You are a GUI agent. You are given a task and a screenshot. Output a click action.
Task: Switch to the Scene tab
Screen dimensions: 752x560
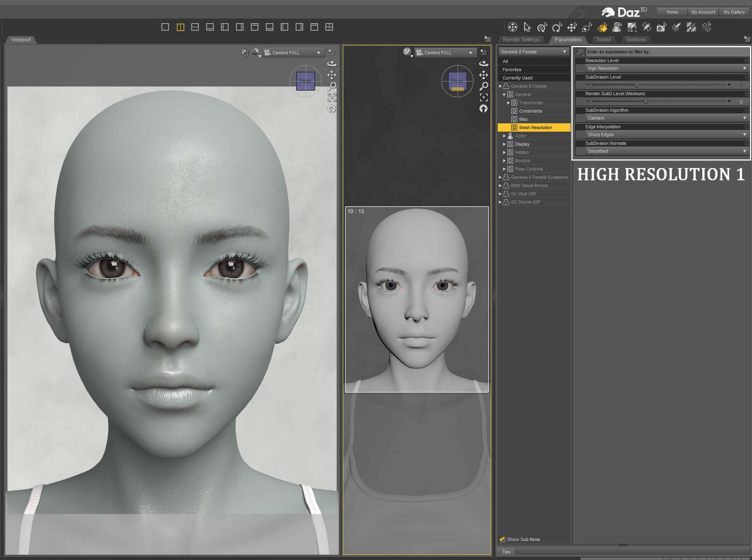pyautogui.click(x=603, y=40)
